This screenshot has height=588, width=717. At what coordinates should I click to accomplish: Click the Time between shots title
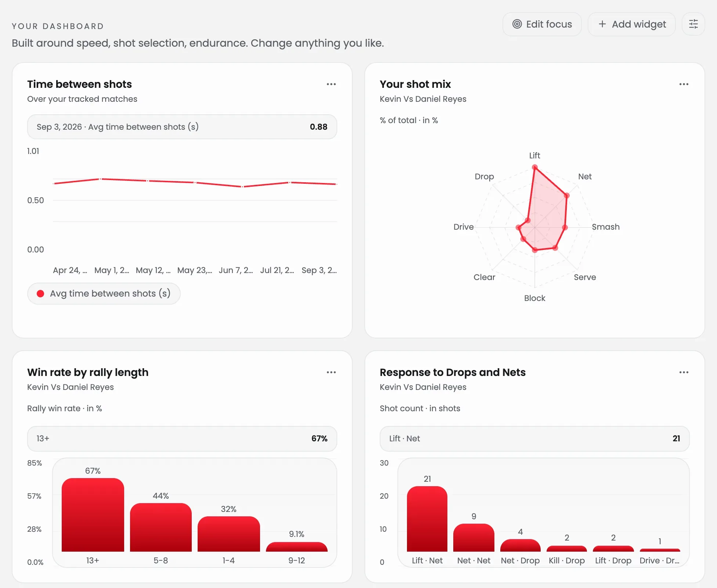point(79,84)
